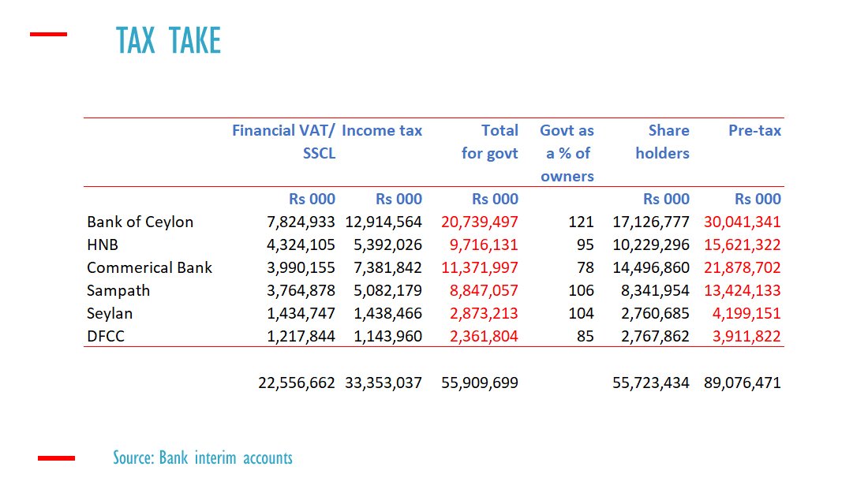Click the pre-tax grand total 89,076,471
This screenshot has width=868, height=489.
742,383
